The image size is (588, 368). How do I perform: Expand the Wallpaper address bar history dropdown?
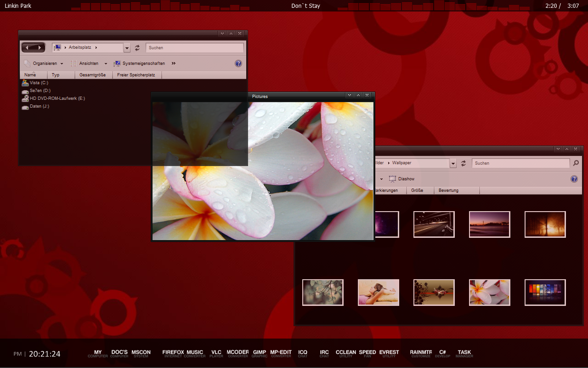tap(453, 163)
